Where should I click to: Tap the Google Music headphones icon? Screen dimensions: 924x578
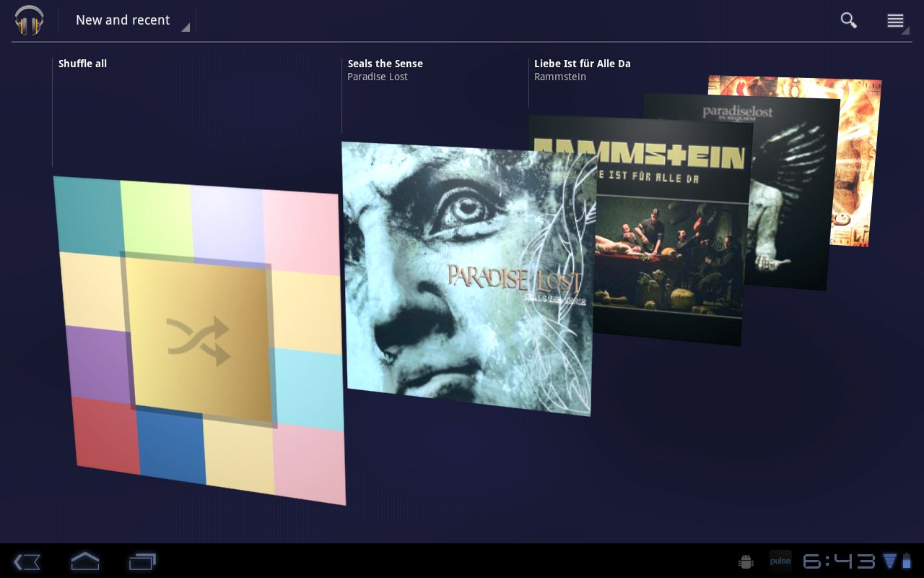click(x=29, y=20)
